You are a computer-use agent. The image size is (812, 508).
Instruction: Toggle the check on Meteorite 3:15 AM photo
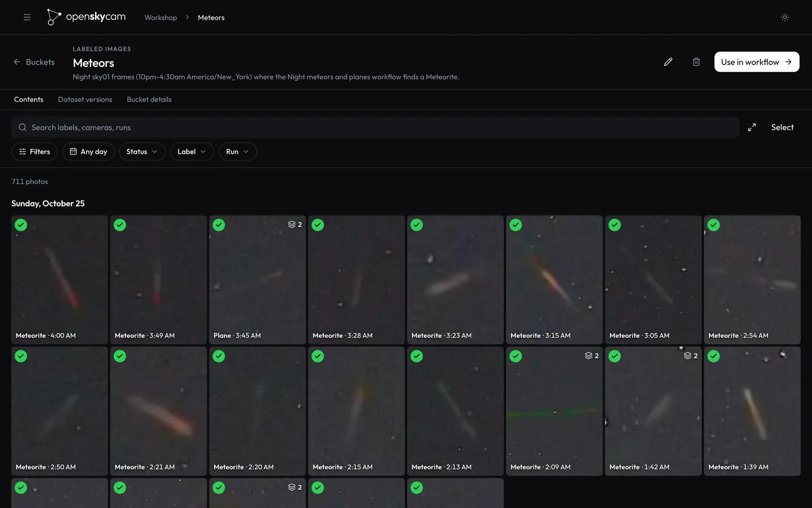pos(516,225)
